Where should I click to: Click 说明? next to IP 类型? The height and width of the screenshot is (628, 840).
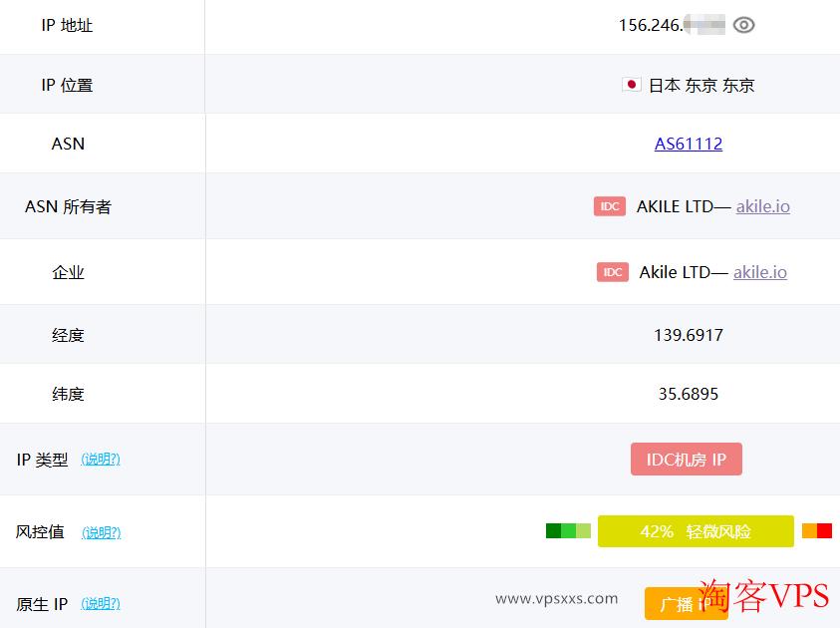101,459
